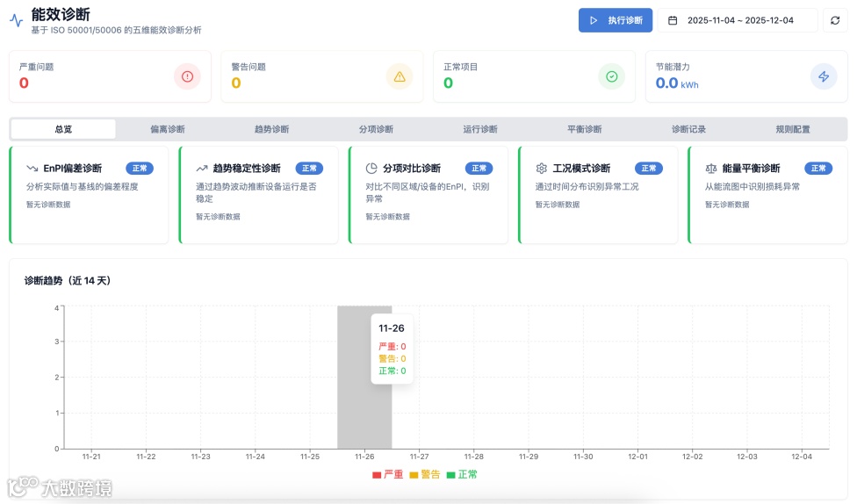Click 正常 badge on 趋势稳定性诊断 card

[x=309, y=169]
